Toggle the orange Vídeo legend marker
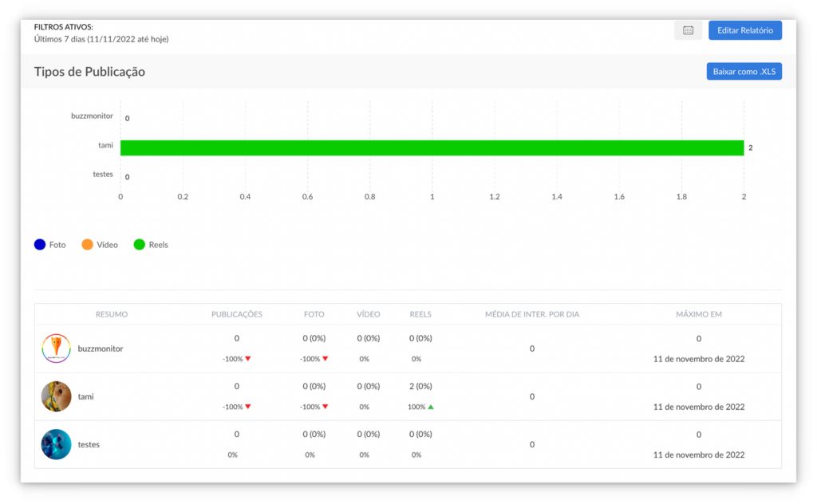Screen dimensions: 817x504 (x=88, y=245)
